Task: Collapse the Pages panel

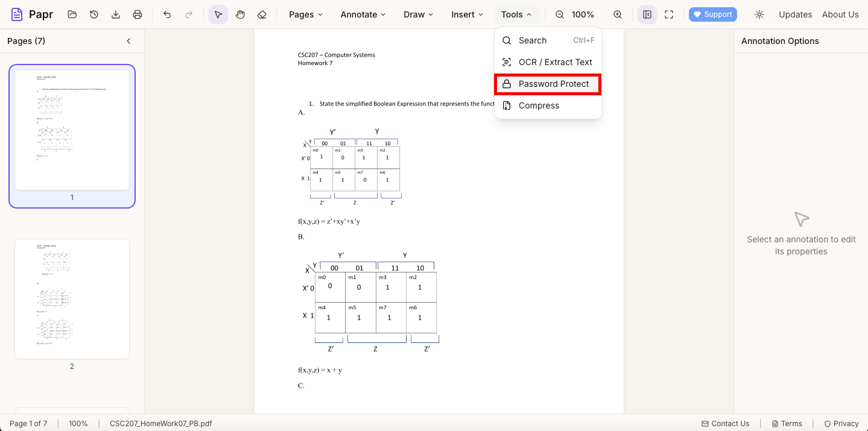Action: coord(128,41)
